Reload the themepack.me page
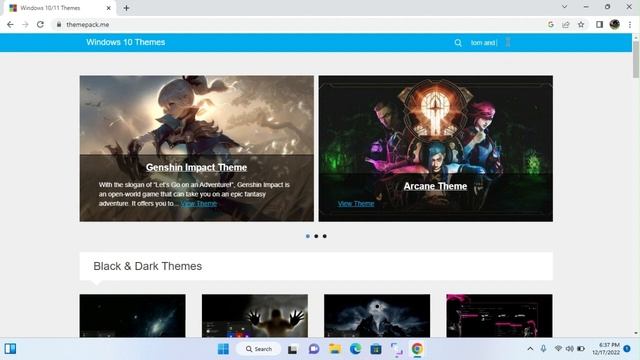640x360 pixels. click(x=40, y=24)
